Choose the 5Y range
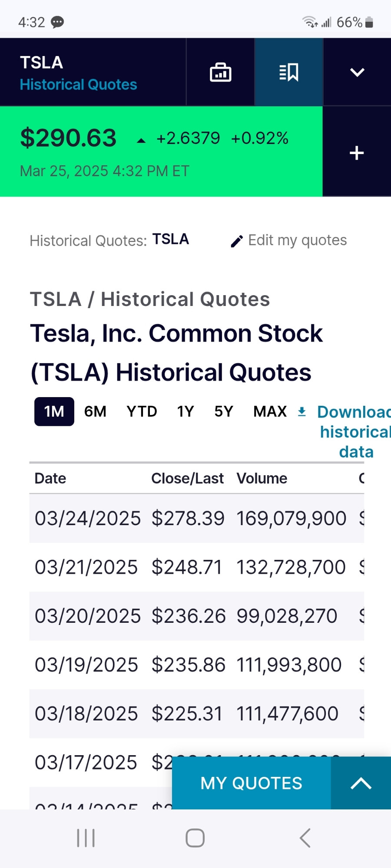The image size is (391, 868). (224, 411)
